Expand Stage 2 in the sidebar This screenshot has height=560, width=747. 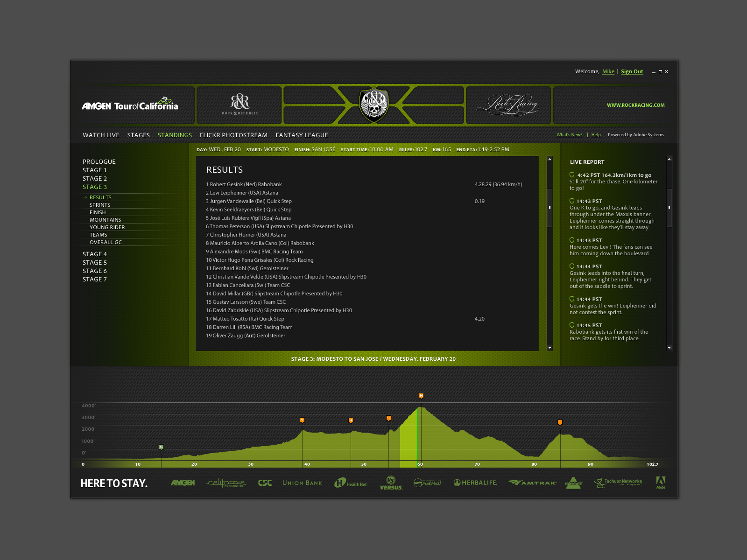click(x=95, y=178)
